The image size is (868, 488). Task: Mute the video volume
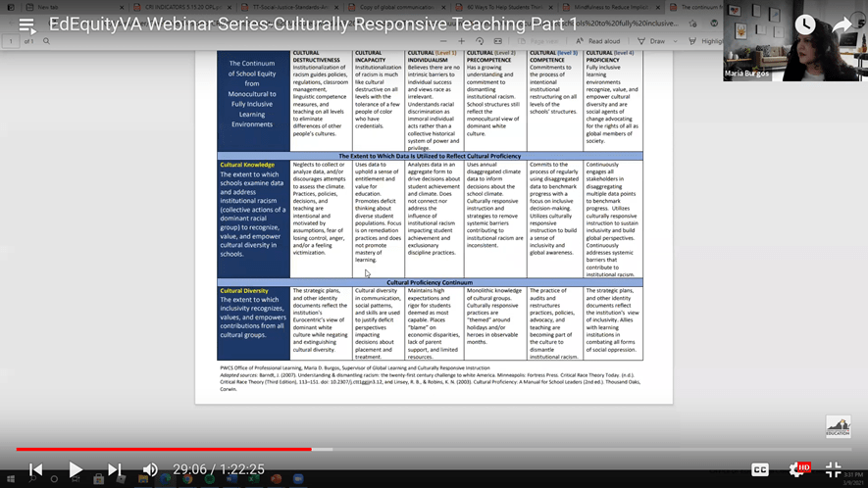(x=150, y=469)
